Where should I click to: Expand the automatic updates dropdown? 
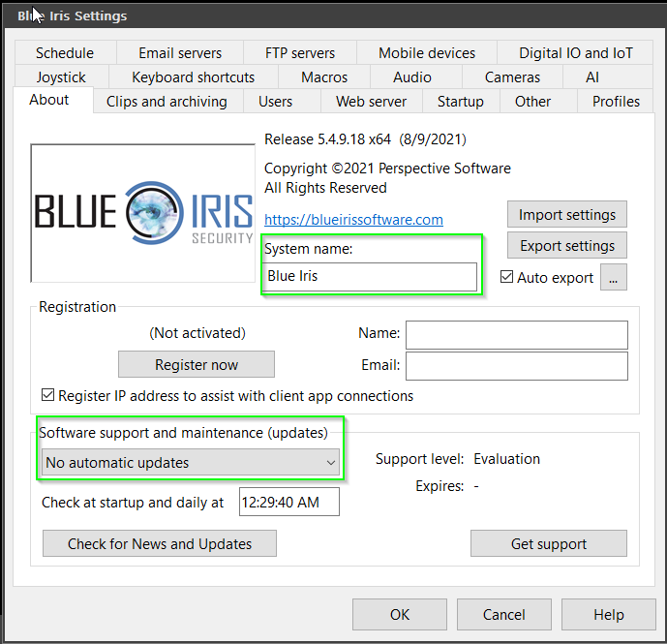[x=191, y=462]
